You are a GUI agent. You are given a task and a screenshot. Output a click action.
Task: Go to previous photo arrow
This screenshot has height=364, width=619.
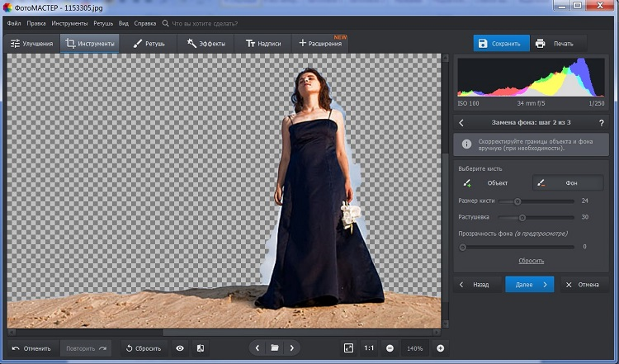point(258,348)
